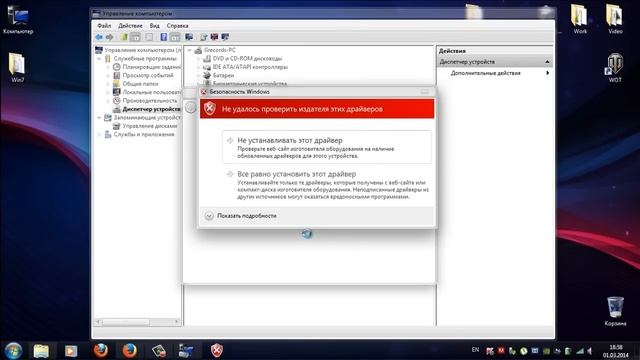Open Windows Media Player from the taskbar
The image size is (640, 360).
71,351
